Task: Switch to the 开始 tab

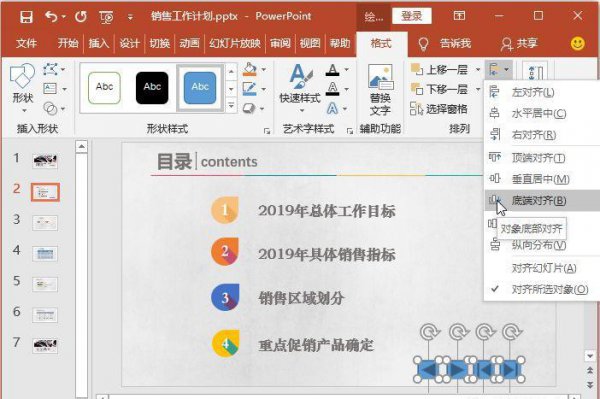Action: (68, 43)
